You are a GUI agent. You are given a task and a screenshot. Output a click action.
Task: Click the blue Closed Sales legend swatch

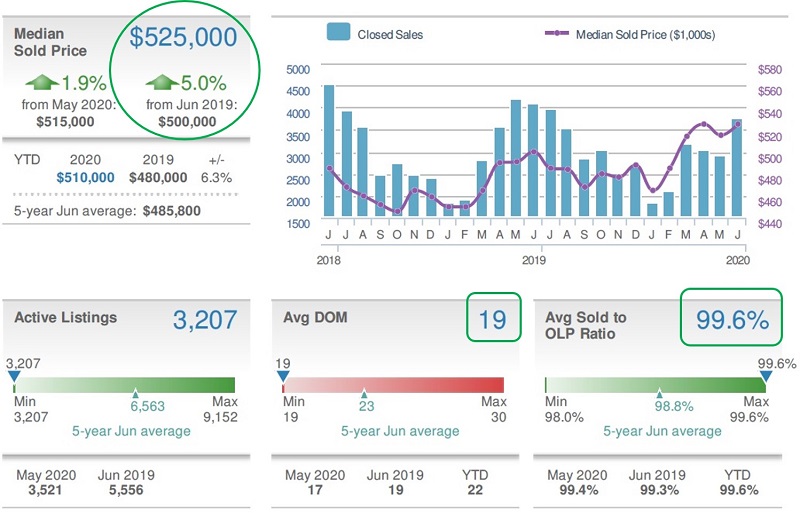(x=338, y=33)
